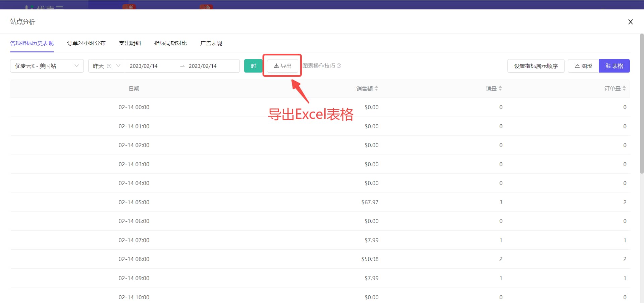644x303 pixels.
Task: Select 各项指标历史表现 tab
Action: pyautogui.click(x=32, y=43)
